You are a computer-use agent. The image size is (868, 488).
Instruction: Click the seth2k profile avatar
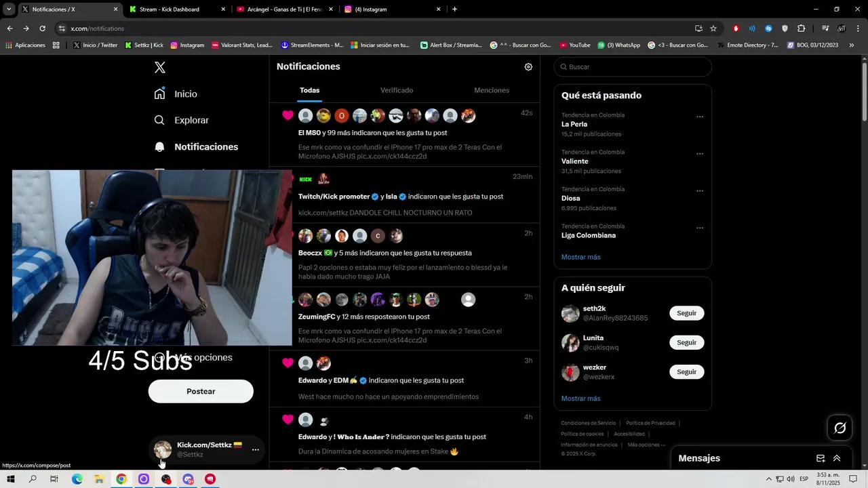point(570,313)
